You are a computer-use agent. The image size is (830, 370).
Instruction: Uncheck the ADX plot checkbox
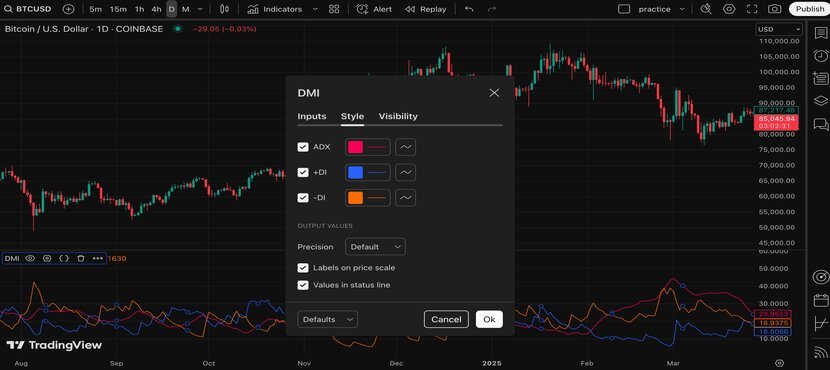pyautogui.click(x=303, y=147)
